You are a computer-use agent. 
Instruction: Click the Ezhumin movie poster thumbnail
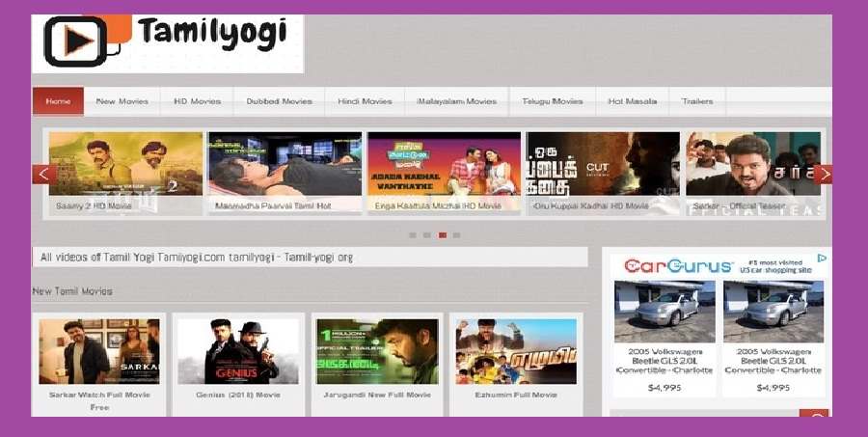pyautogui.click(x=516, y=351)
